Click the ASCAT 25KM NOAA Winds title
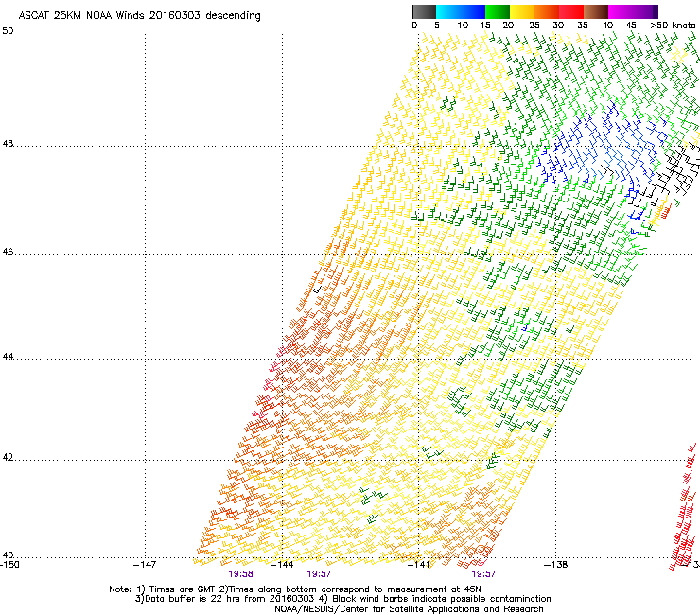This screenshot has height=615, width=700. pyautogui.click(x=139, y=15)
